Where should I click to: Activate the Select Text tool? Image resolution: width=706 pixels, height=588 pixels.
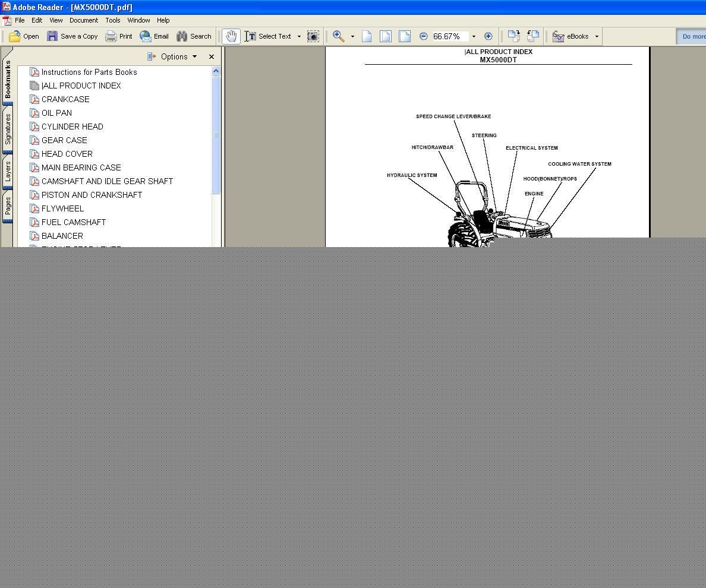point(269,36)
